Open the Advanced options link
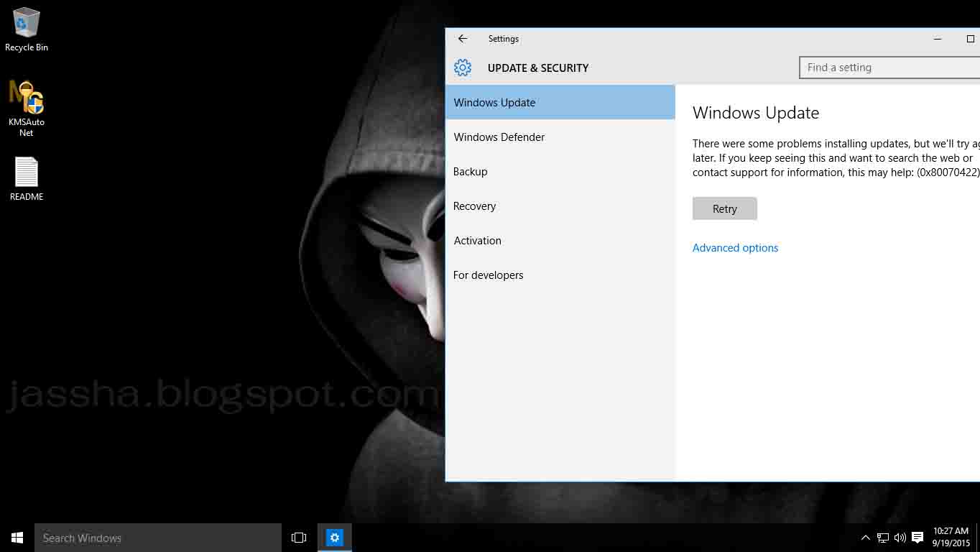This screenshot has height=552, width=980. pos(735,248)
